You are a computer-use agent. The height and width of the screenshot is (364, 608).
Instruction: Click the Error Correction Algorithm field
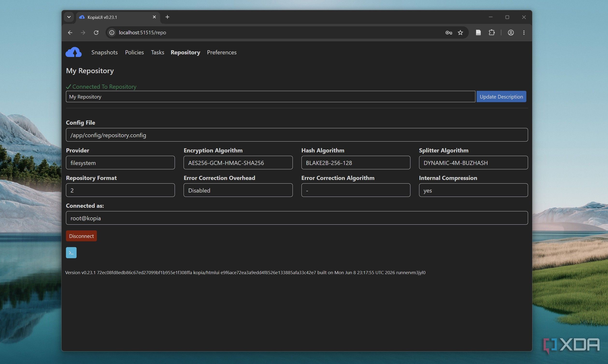point(356,190)
